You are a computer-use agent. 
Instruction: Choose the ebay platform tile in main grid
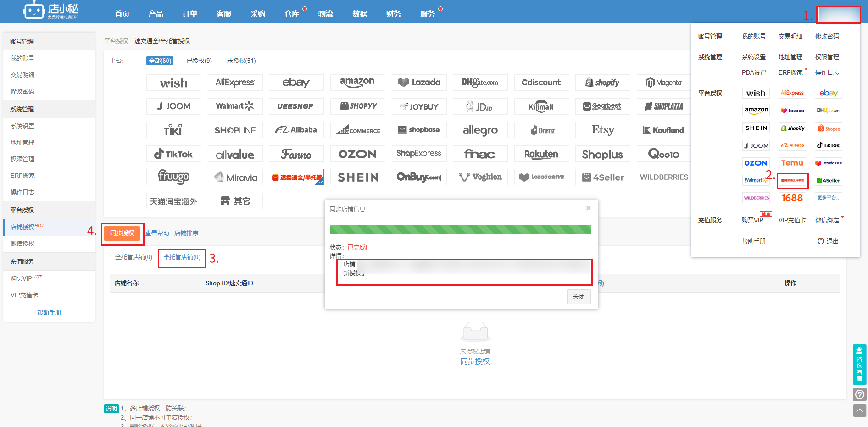[x=296, y=83]
